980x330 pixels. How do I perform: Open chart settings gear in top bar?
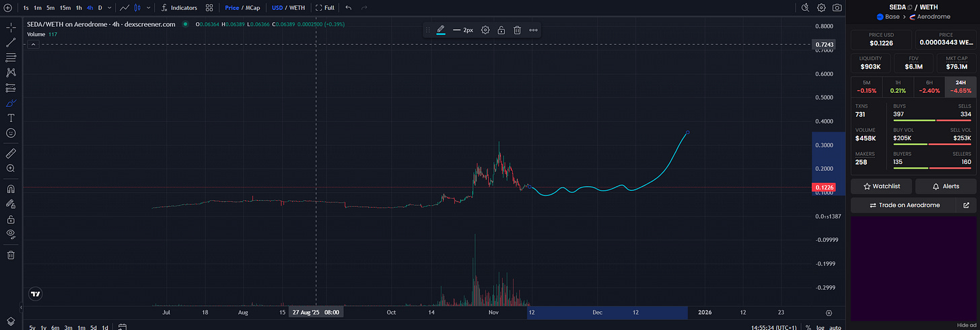click(x=821, y=7)
